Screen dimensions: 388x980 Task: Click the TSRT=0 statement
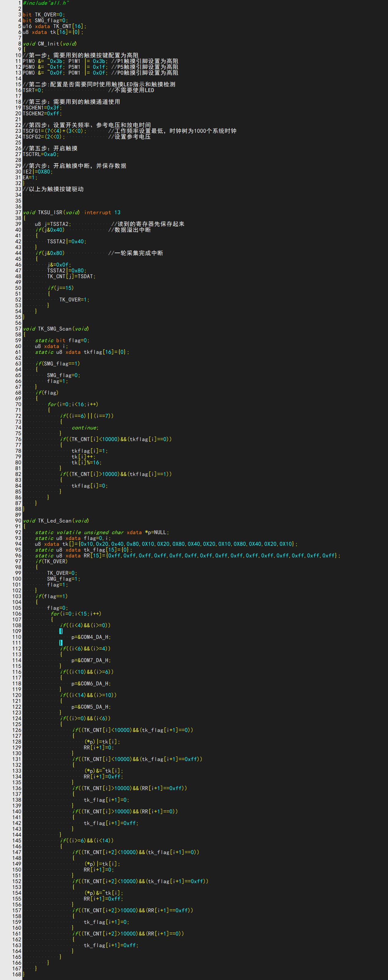tap(33, 90)
